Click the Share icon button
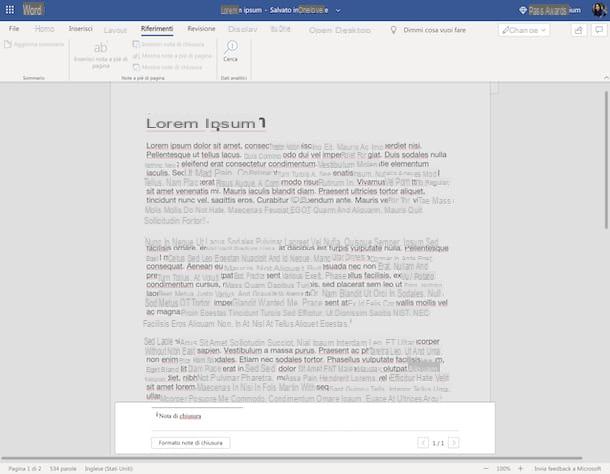 (578, 30)
